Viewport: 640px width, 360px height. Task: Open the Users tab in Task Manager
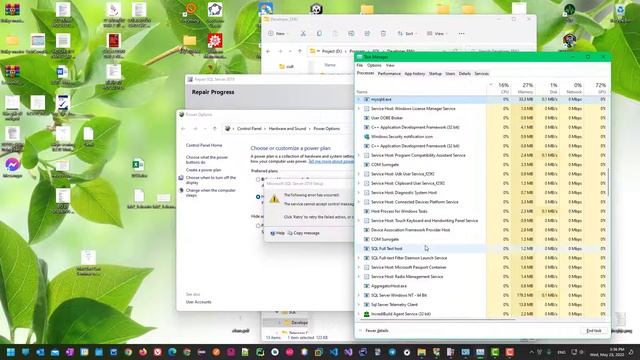click(x=450, y=74)
